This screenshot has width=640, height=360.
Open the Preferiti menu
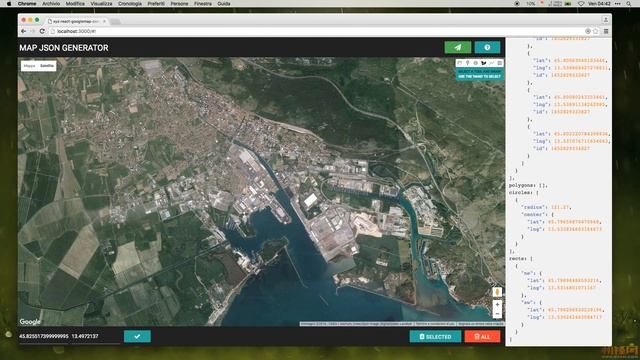[x=156, y=3]
